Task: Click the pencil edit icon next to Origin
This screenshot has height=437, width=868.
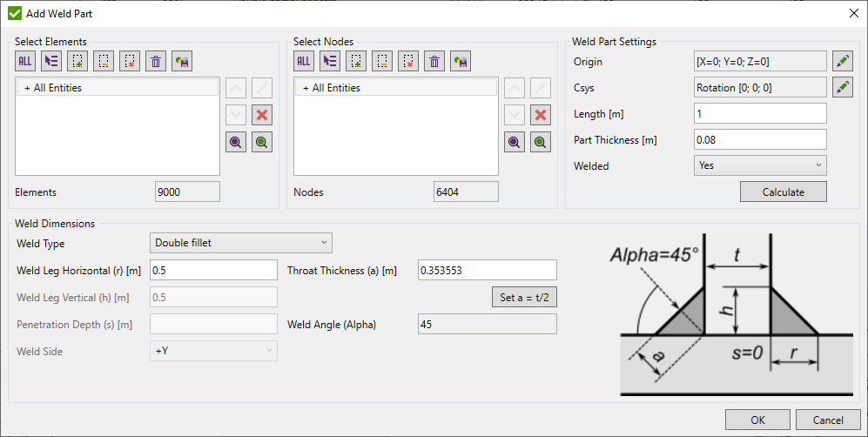Action: click(842, 61)
